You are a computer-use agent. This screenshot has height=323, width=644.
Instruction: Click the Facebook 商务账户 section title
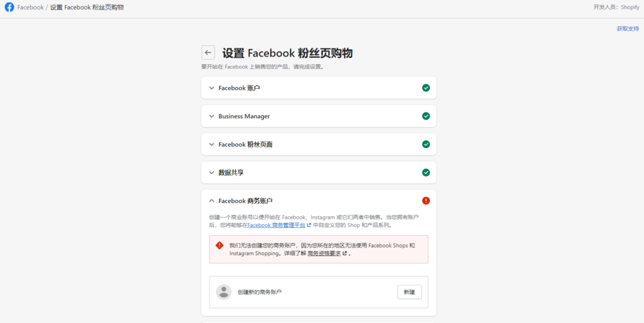[246, 200]
